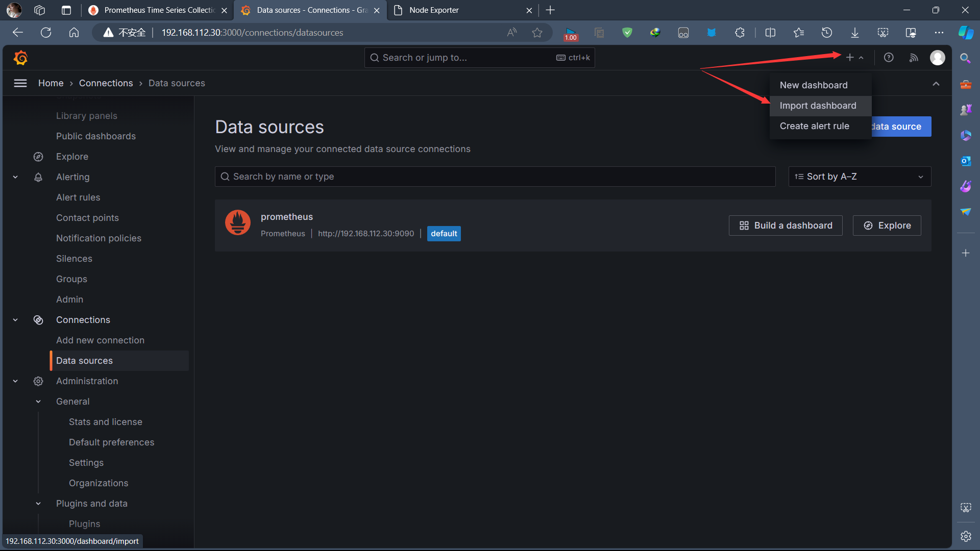Toggle the favorites star in the address bar
The image size is (980, 551).
tap(537, 32)
